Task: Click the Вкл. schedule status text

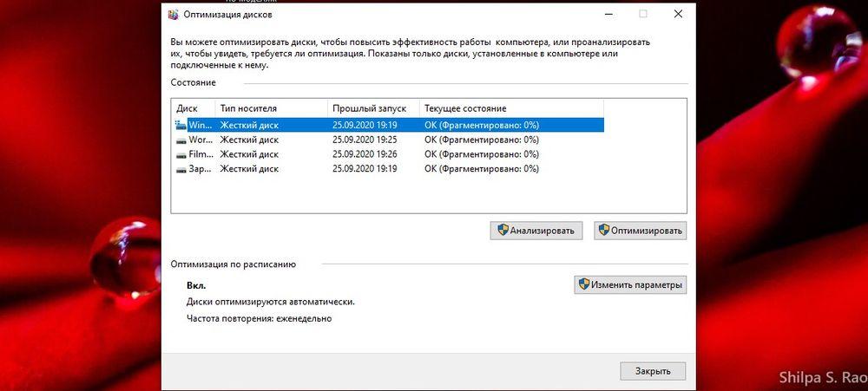Action: 196,286
